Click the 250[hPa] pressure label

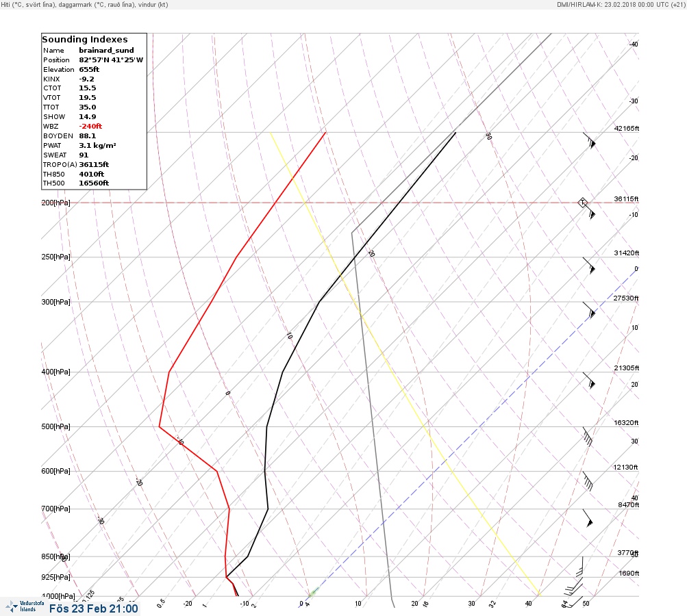[55, 257]
